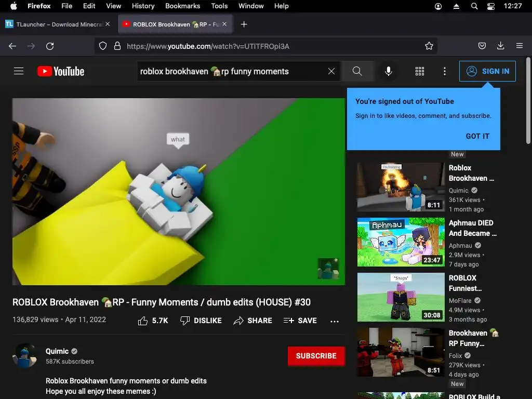
Task: Open the Apple menu
Action: (14, 6)
